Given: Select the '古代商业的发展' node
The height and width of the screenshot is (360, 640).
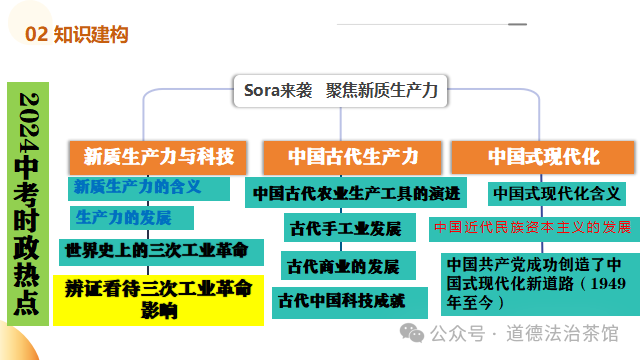Looking at the screenshot, I should (349, 266).
